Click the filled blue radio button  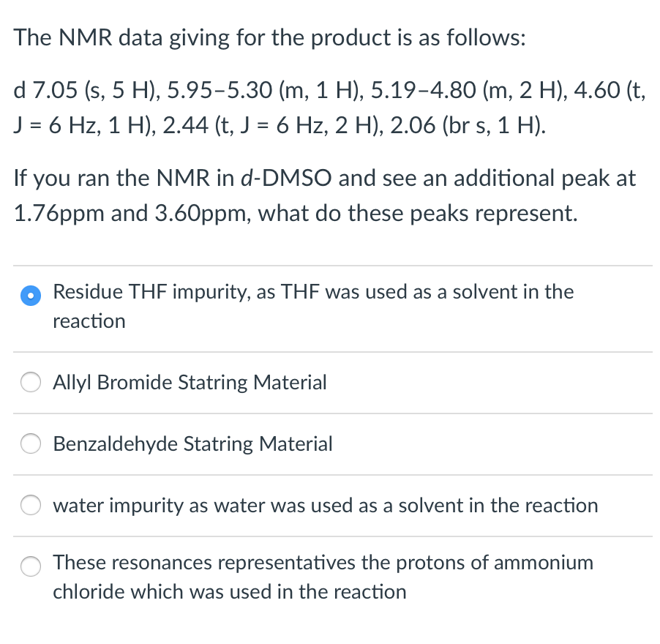(x=30, y=295)
